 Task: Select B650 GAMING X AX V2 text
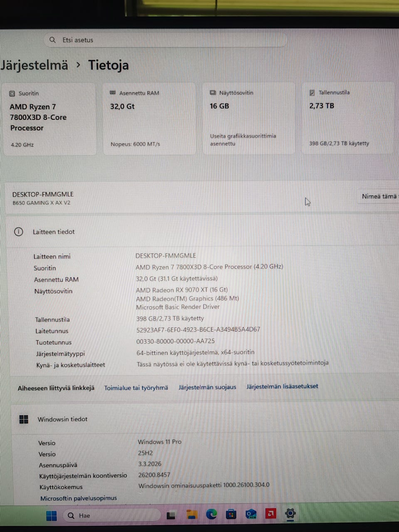[x=41, y=203]
